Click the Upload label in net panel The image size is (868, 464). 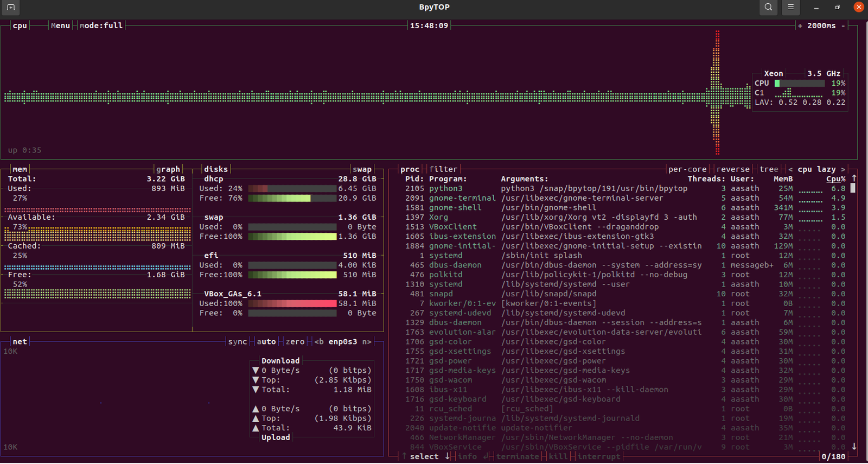point(276,437)
